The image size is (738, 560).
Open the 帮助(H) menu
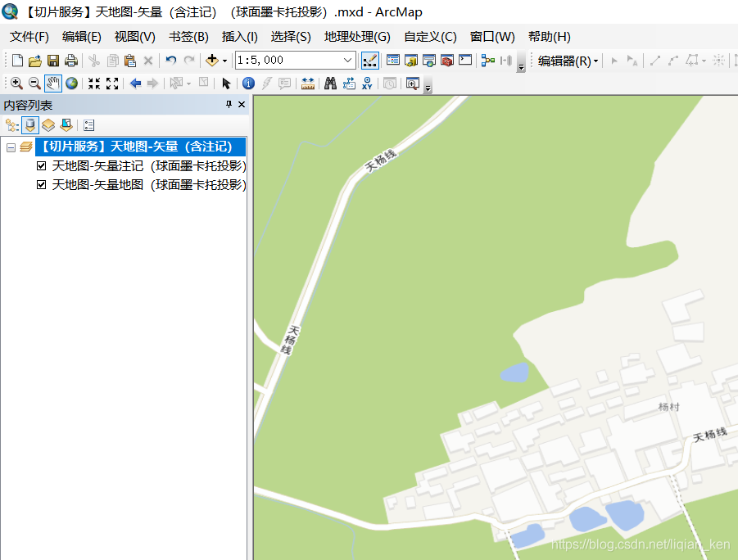[x=550, y=37]
